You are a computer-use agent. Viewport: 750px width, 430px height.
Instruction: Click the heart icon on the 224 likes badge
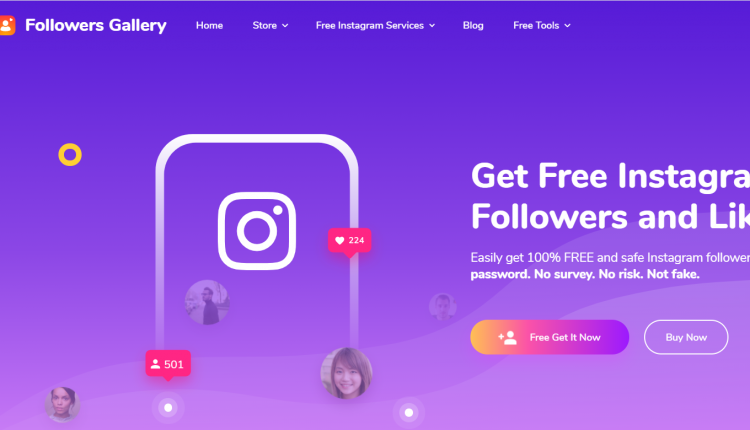click(x=340, y=241)
